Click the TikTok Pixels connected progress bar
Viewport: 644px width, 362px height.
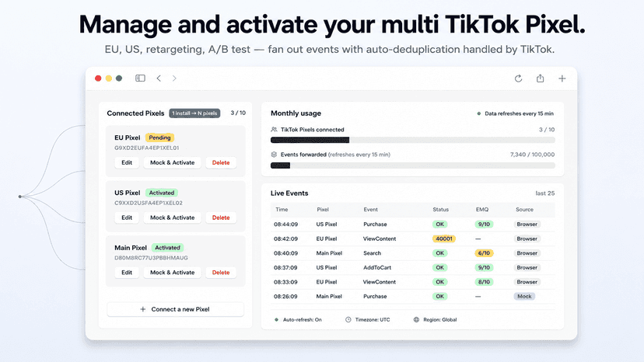413,140
